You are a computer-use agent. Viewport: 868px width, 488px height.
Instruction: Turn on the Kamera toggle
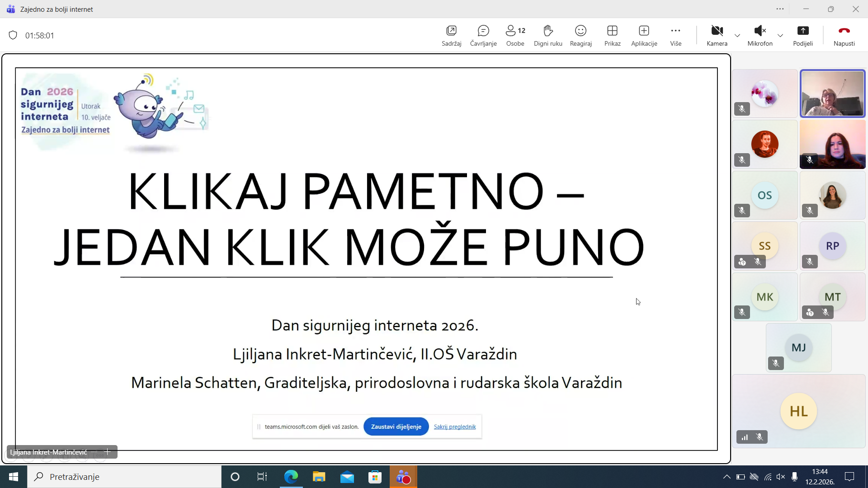pos(717,31)
